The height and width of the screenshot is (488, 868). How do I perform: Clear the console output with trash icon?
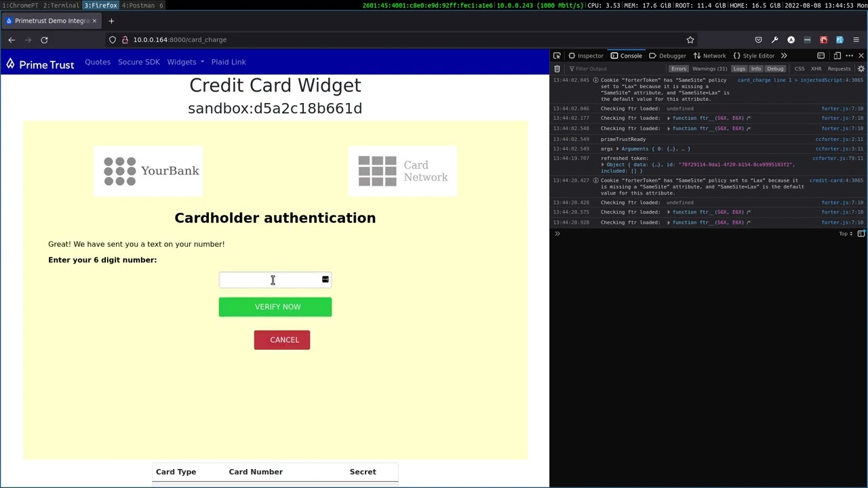(x=557, y=68)
